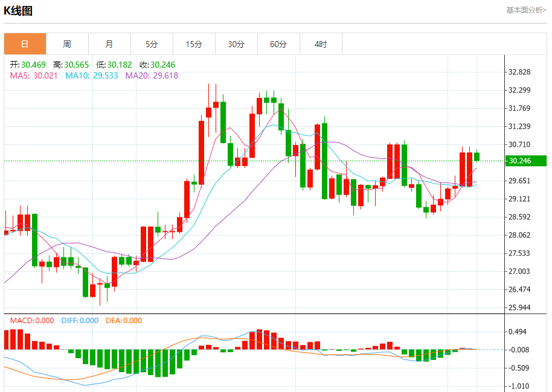
Task: Click the 31.239 price axis label
Action: click(x=519, y=126)
